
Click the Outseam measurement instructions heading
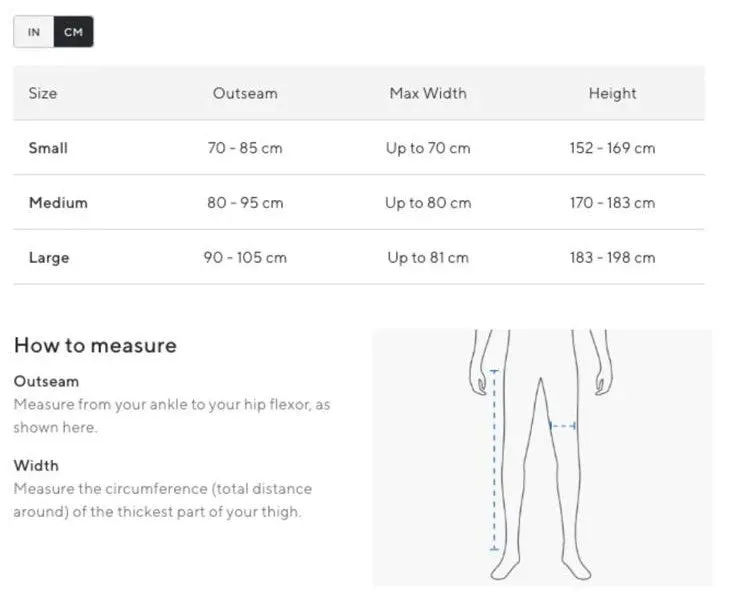click(46, 381)
